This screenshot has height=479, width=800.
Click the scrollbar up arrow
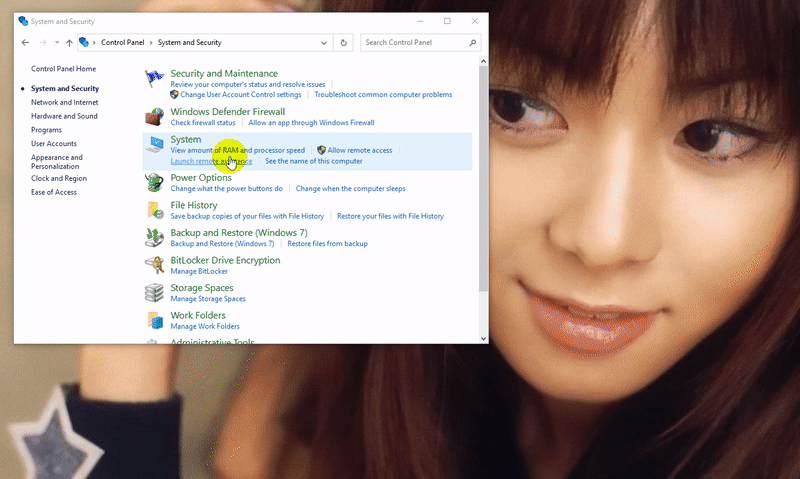483,61
